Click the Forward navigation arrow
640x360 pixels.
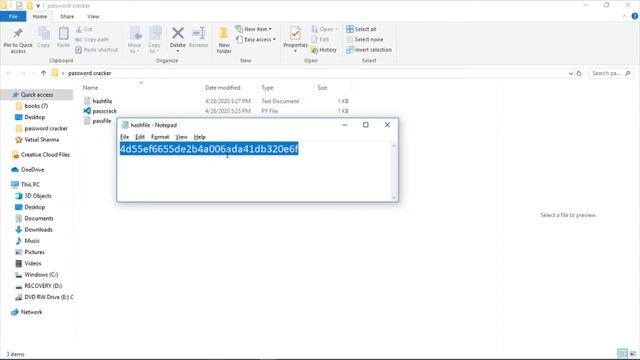coord(23,73)
